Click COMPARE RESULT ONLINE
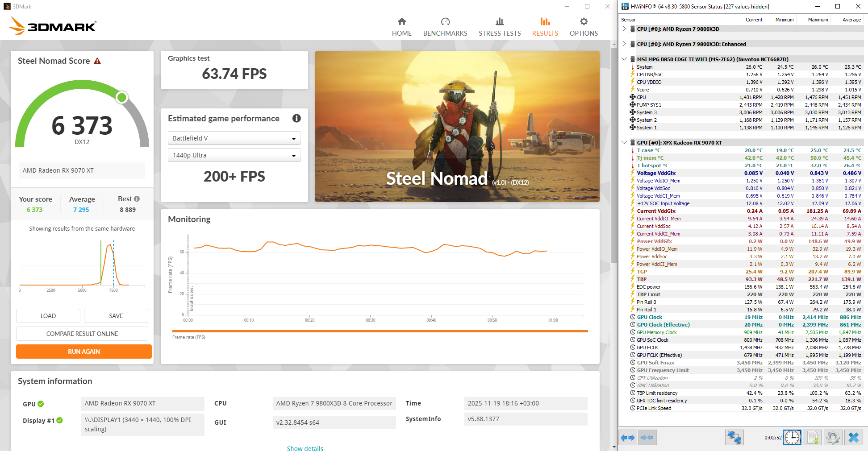868x451 pixels. tap(82, 334)
